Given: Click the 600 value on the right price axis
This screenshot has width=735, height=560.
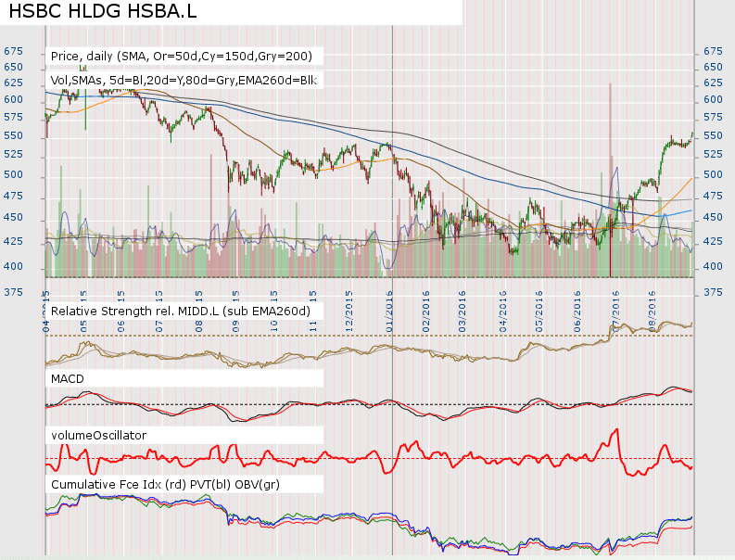Looking at the screenshot, I should pos(713,99).
